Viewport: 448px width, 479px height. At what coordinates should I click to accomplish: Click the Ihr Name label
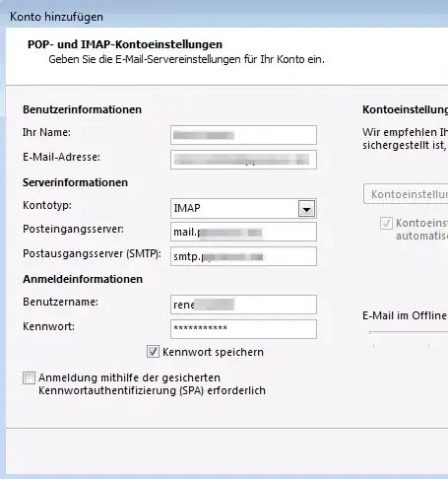point(46,132)
